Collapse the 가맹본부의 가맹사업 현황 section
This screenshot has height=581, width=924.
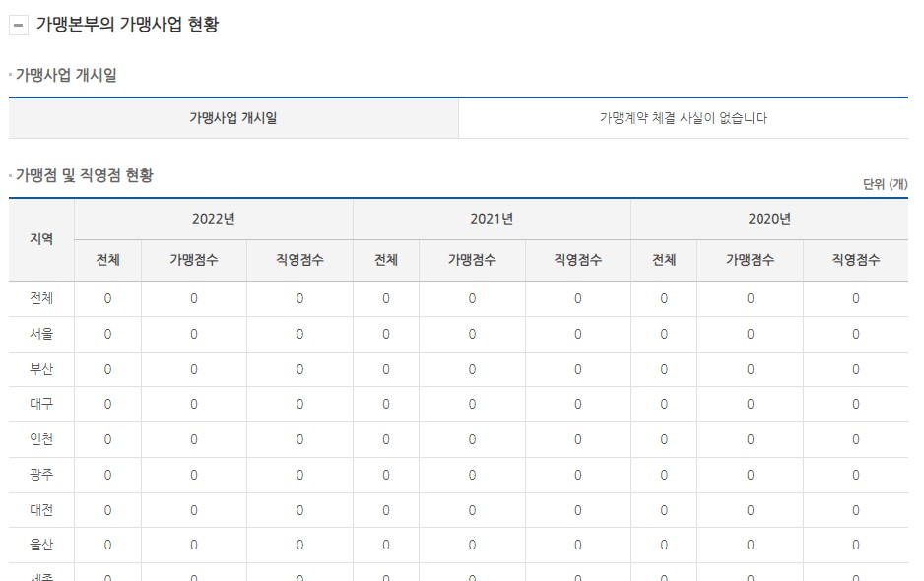(19, 25)
